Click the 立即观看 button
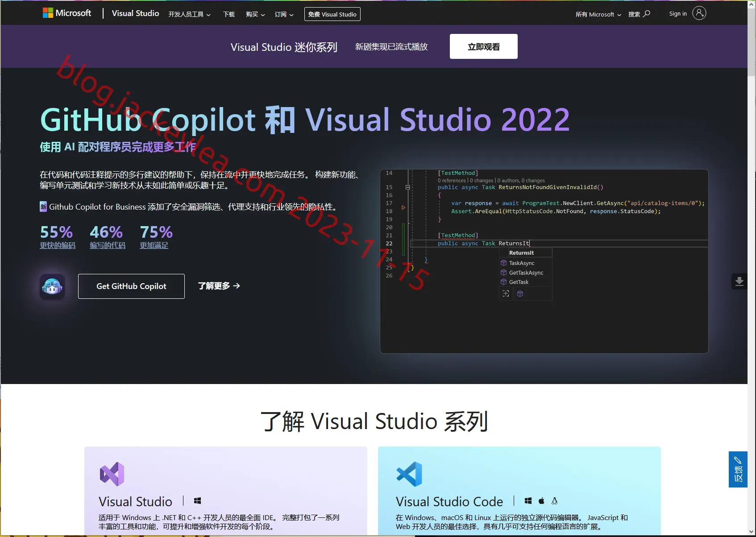 tap(484, 46)
